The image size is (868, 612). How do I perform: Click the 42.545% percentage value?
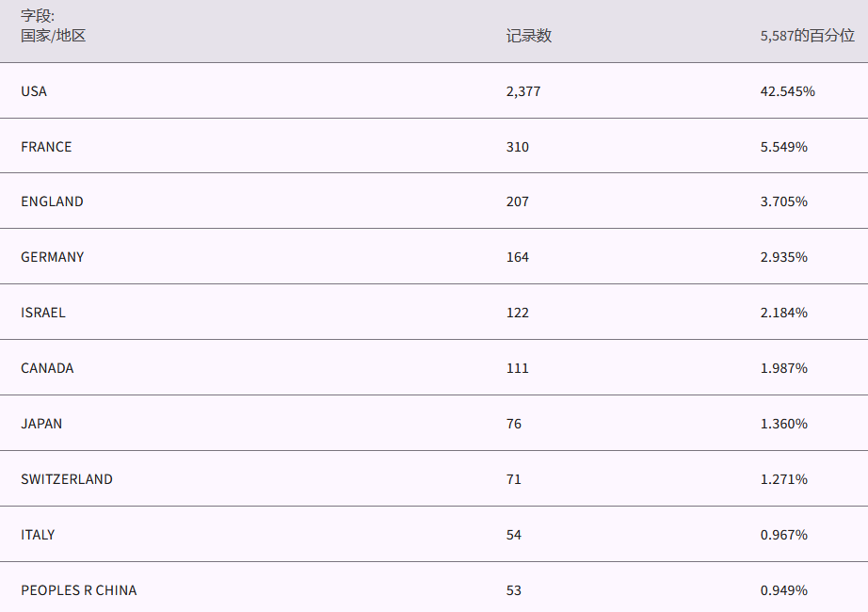(x=787, y=91)
